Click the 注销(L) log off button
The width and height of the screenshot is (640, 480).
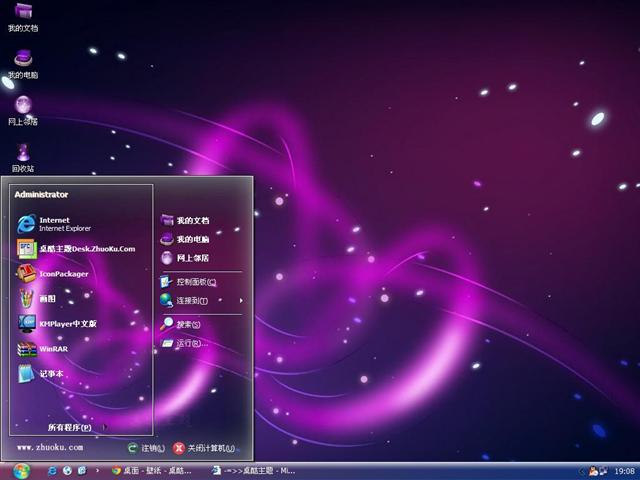pyautogui.click(x=146, y=448)
